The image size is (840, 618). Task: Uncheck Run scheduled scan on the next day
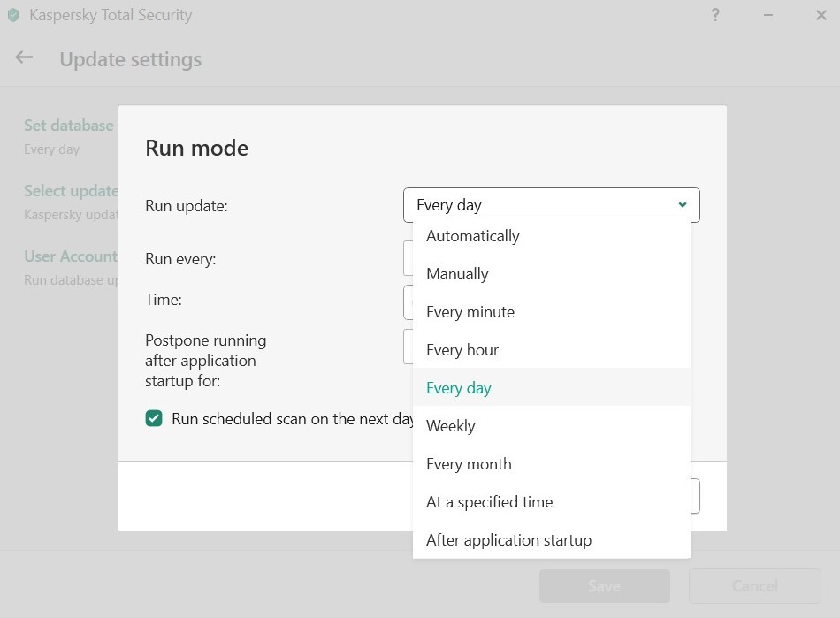coord(154,418)
